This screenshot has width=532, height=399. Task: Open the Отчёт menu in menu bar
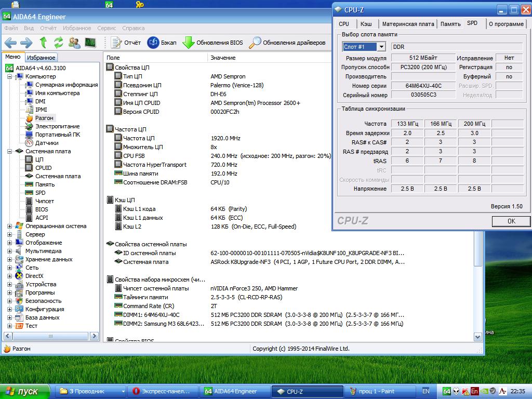click(48, 28)
